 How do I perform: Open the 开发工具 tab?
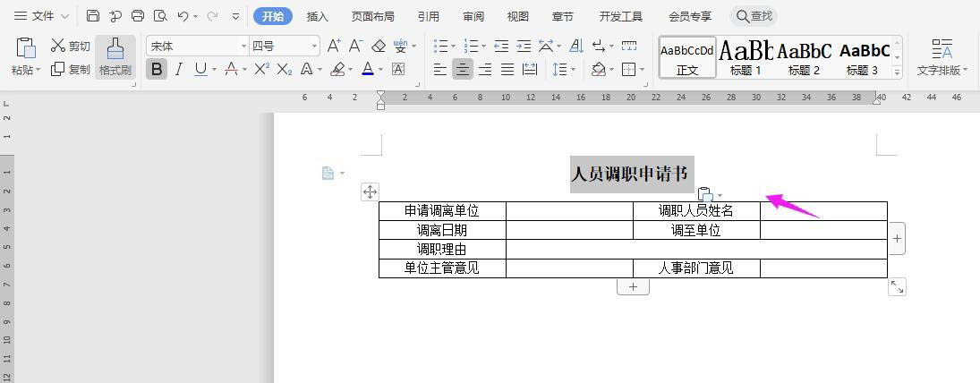pos(620,17)
